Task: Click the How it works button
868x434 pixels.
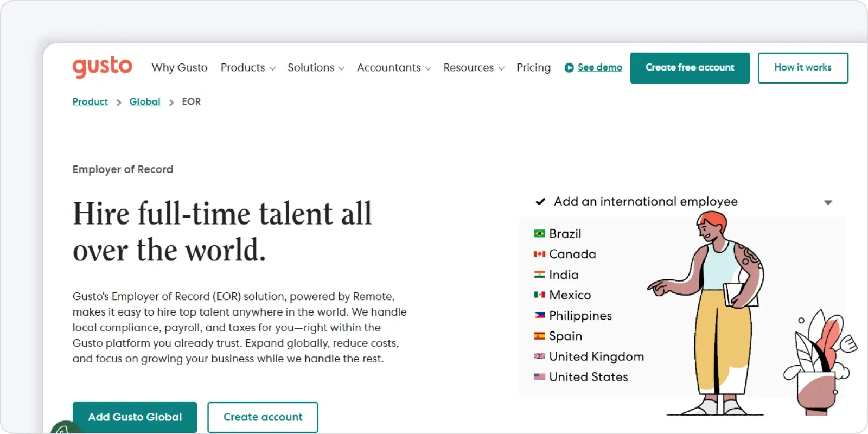Action: click(x=802, y=68)
